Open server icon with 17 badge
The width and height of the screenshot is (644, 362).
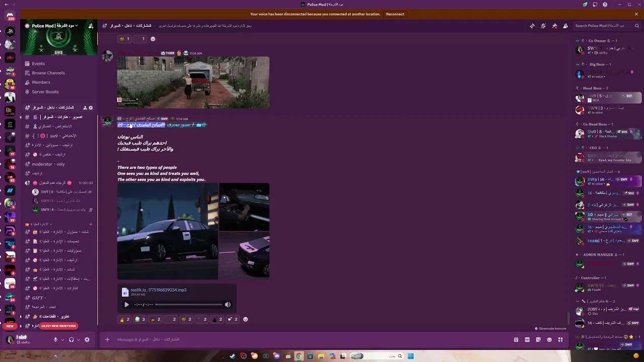[10, 150]
